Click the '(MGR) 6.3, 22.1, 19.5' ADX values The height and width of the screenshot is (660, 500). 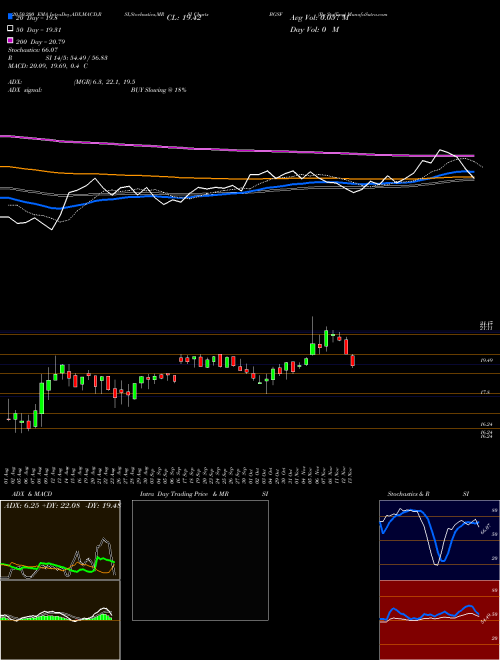pos(104,82)
